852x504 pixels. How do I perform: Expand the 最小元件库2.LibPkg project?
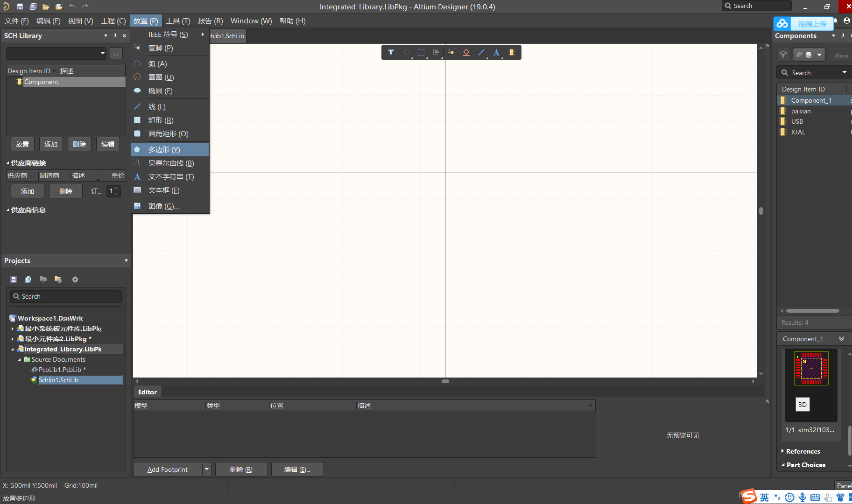pos(12,339)
